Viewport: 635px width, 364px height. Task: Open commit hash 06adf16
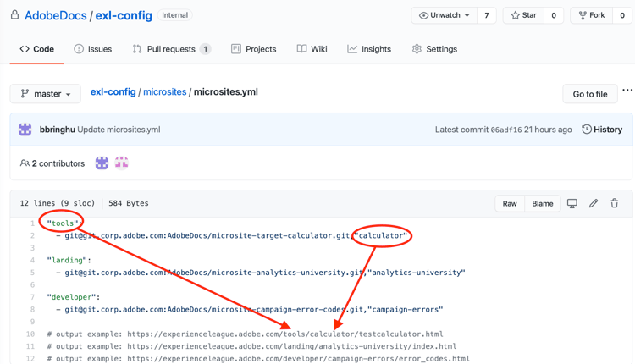(x=506, y=130)
